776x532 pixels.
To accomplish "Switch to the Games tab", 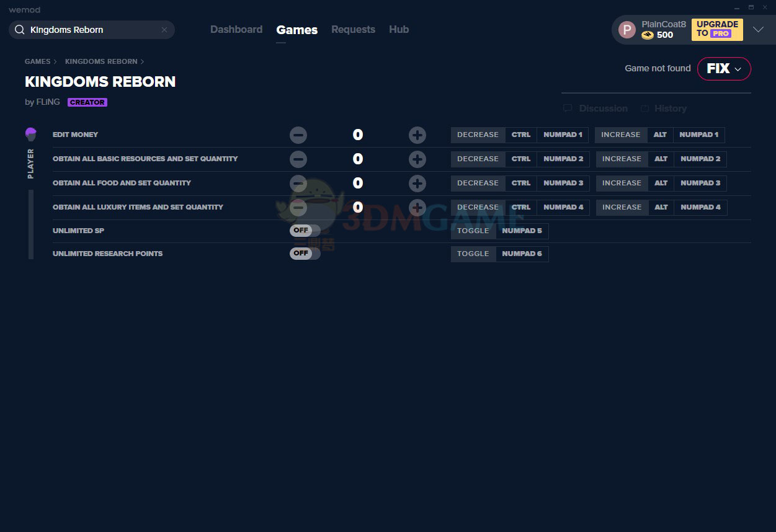I will pos(297,30).
